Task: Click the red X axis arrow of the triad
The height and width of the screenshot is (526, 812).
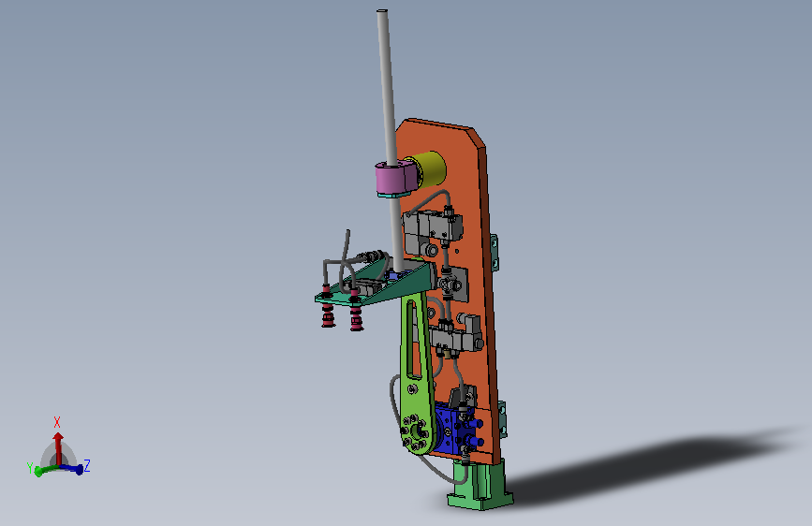Action: (58, 447)
